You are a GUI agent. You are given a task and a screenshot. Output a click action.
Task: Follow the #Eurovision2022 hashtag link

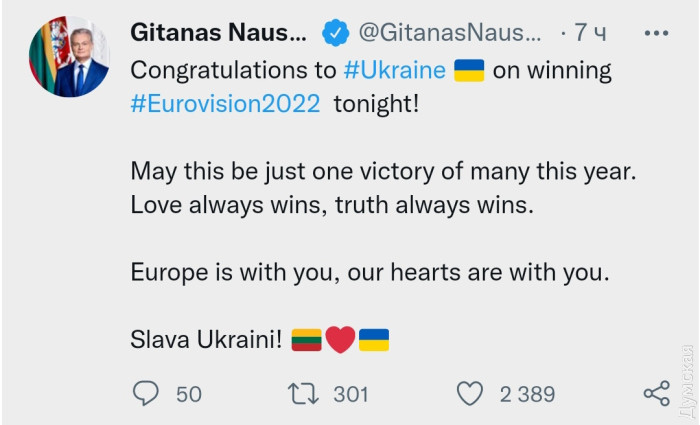[x=226, y=105]
